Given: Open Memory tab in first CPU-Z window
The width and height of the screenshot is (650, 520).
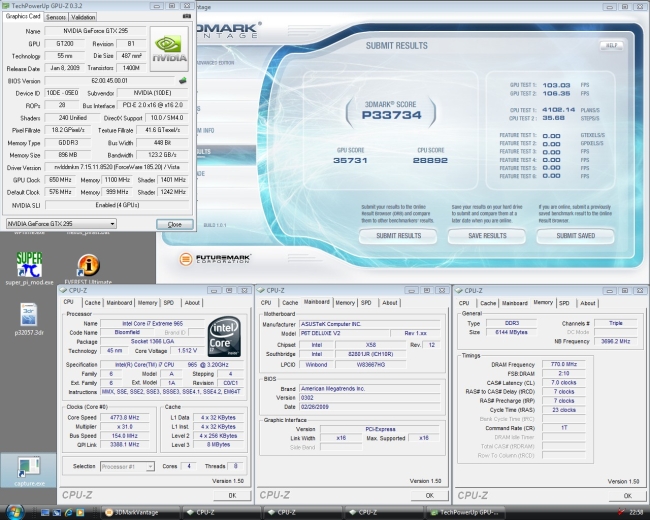Looking at the screenshot, I should point(148,303).
